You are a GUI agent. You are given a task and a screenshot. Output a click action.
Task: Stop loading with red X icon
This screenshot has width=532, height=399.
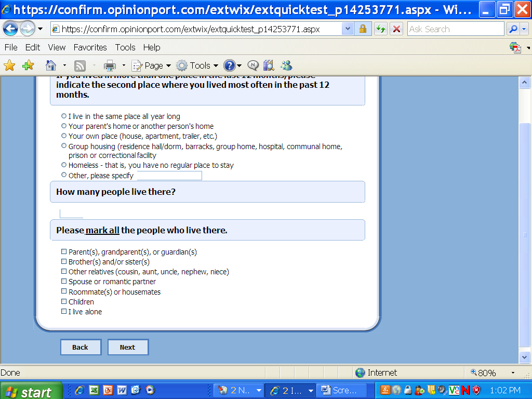[396, 29]
